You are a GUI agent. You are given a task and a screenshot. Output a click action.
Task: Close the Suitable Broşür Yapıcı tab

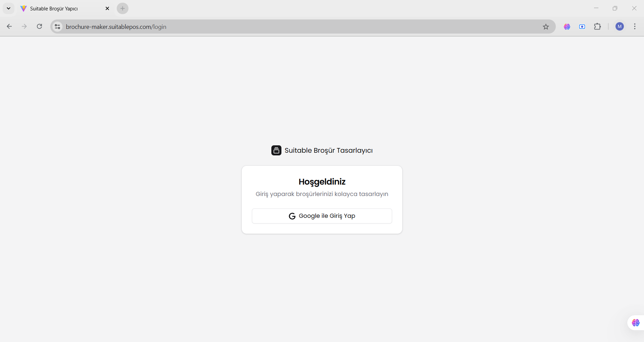(x=107, y=8)
